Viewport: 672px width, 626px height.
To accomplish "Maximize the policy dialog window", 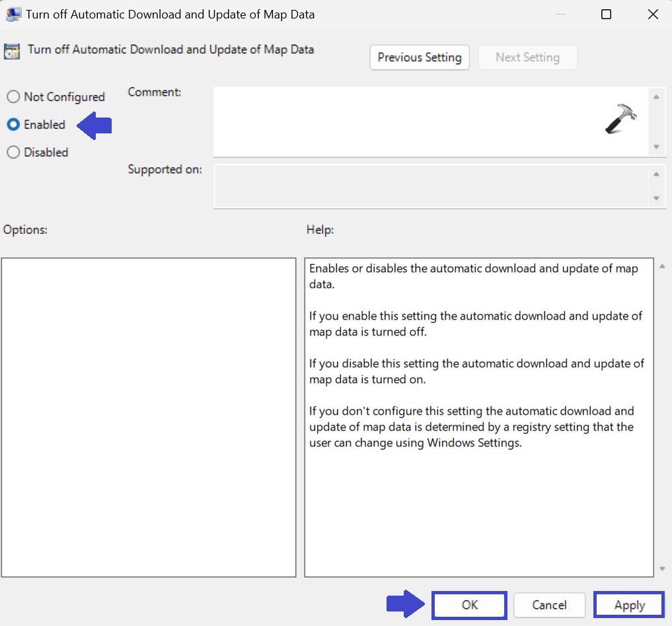I will tap(606, 14).
